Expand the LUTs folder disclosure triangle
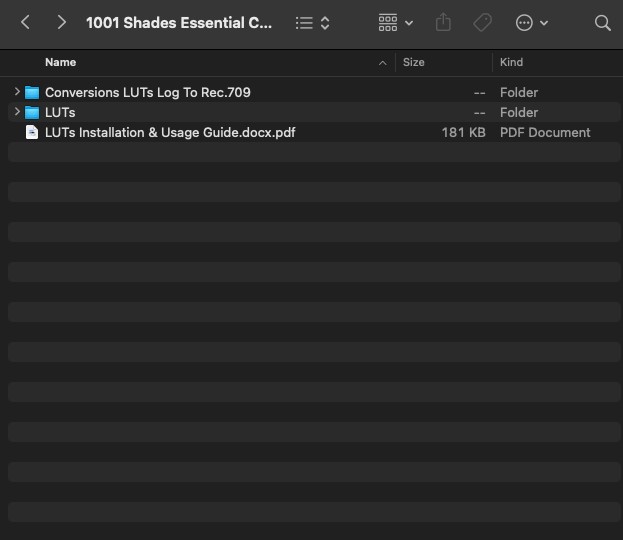623x540 pixels. (17, 112)
